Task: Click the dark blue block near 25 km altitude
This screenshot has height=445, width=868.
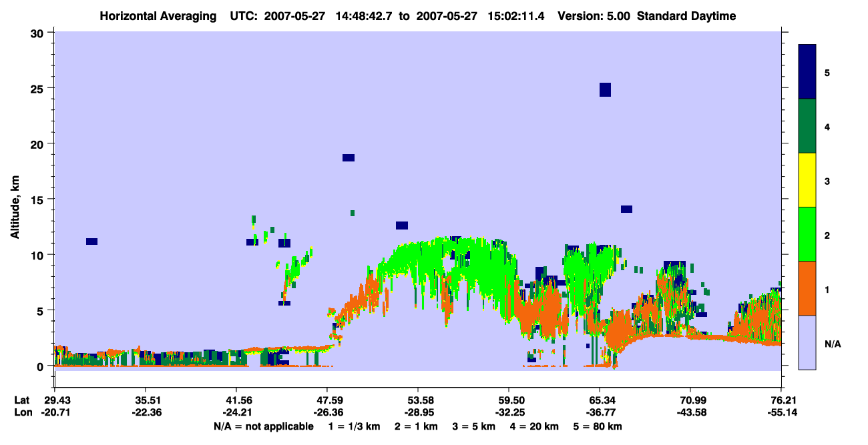Action: click(605, 89)
